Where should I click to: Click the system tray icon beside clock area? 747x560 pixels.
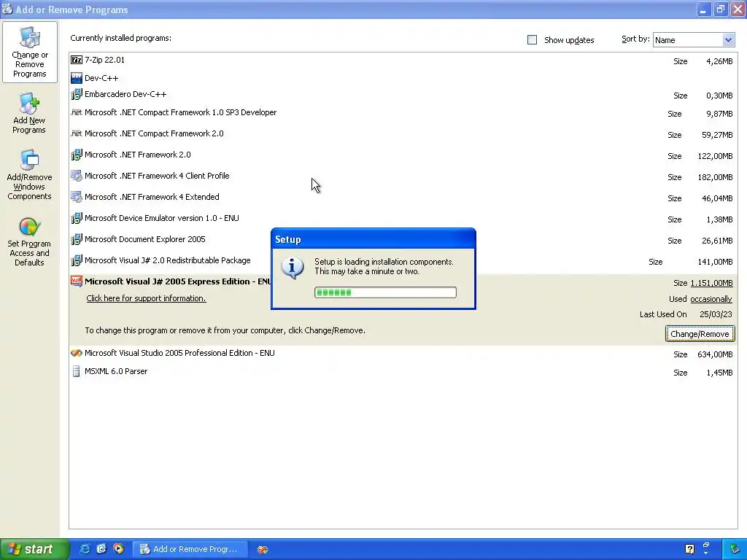pyautogui.click(x=734, y=550)
